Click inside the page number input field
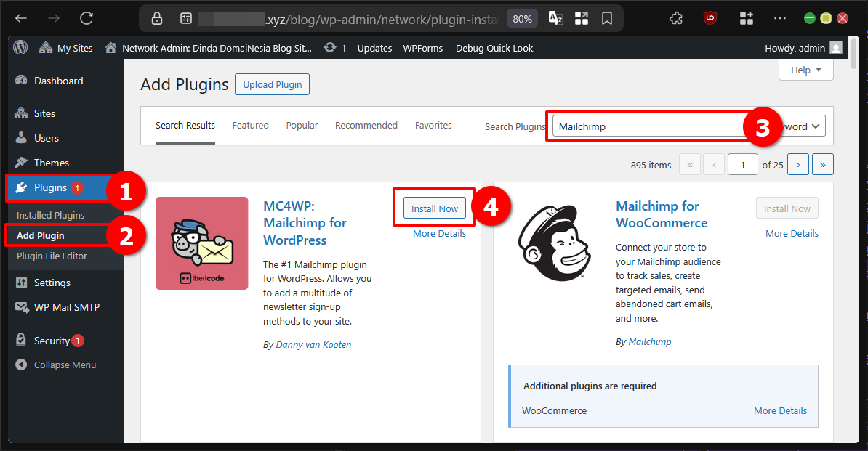 [x=742, y=164]
